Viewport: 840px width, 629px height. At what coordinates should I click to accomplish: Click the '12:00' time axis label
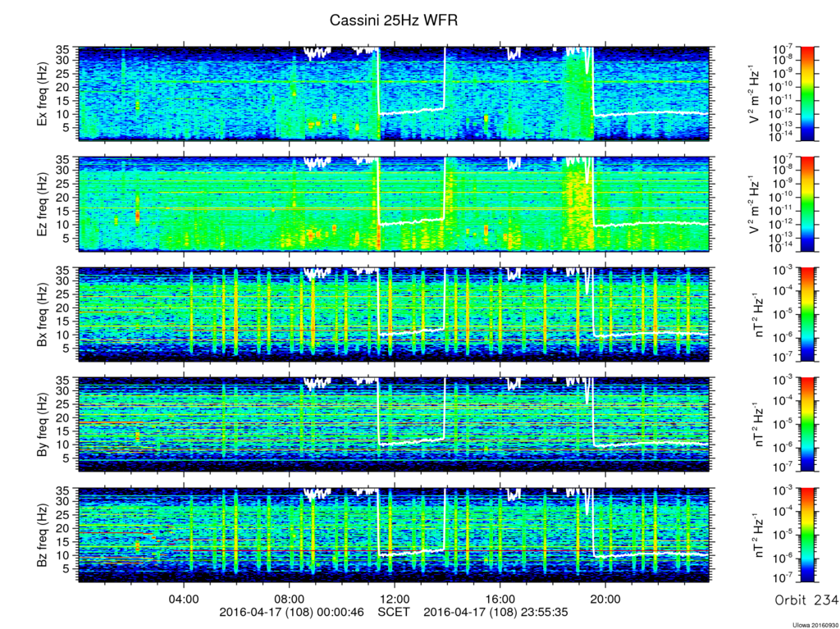pyautogui.click(x=395, y=599)
